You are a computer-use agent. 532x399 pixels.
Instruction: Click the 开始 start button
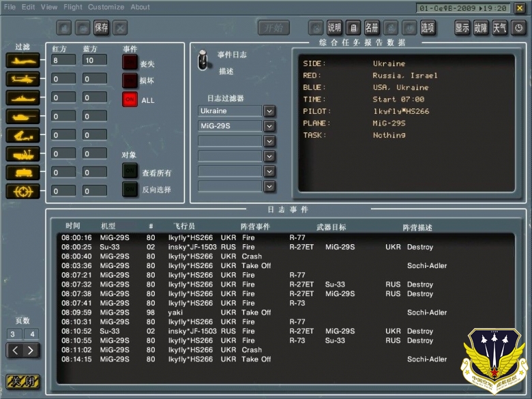(274, 28)
